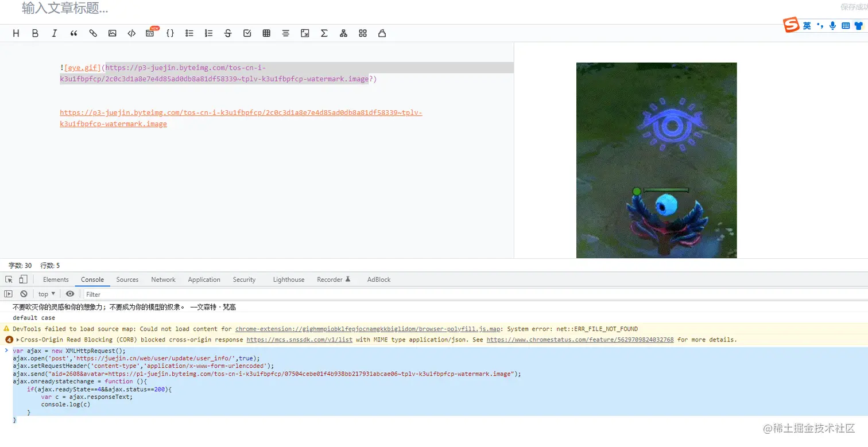Insert a math formula with the sigma icon
Viewport: 868px width, 447px height.
(x=324, y=33)
